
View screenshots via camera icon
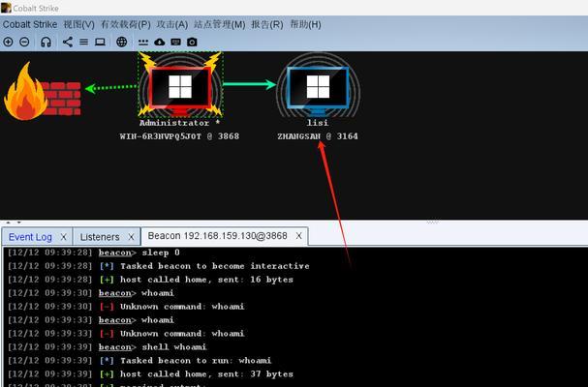pyautogui.click(x=192, y=42)
